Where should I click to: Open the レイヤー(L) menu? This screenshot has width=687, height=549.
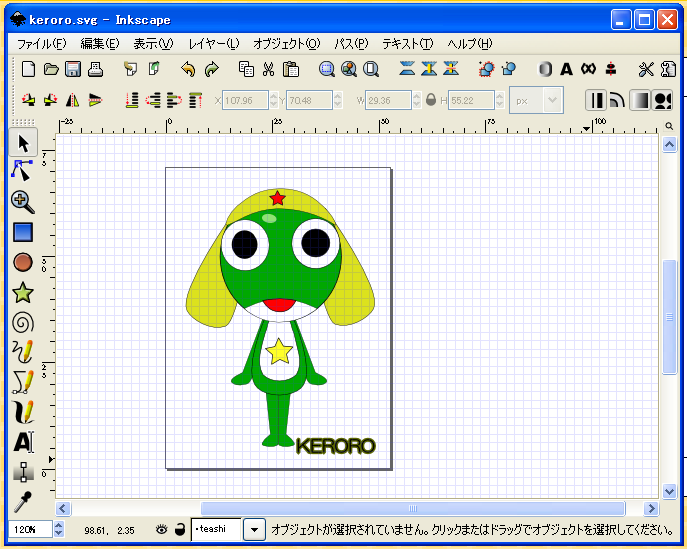(x=214, y=44)
